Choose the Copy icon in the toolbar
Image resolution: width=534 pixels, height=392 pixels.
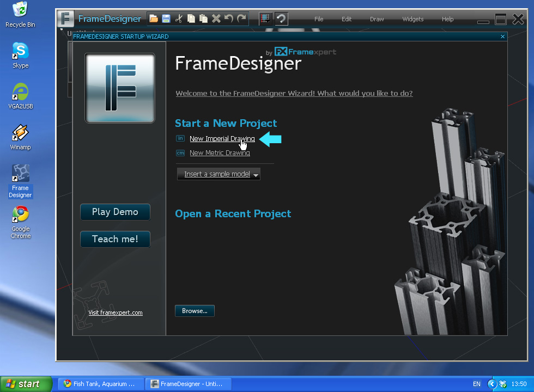(x=191, y=19)
